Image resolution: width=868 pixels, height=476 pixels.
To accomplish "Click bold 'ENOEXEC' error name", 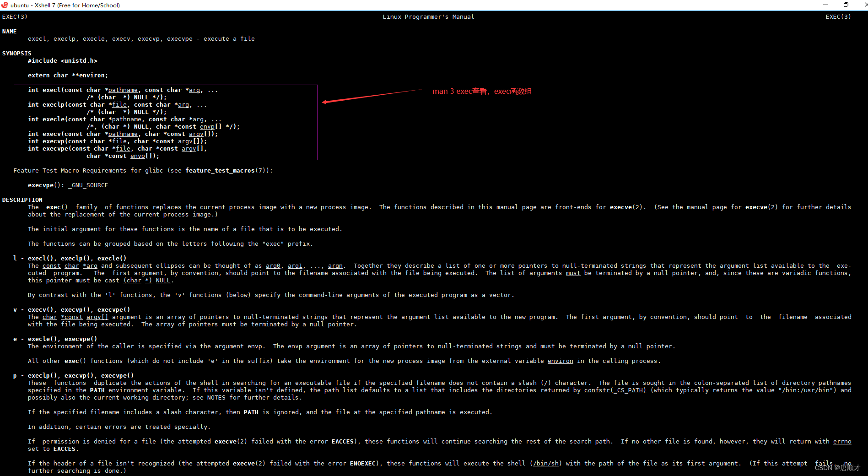I will [363, 464].
